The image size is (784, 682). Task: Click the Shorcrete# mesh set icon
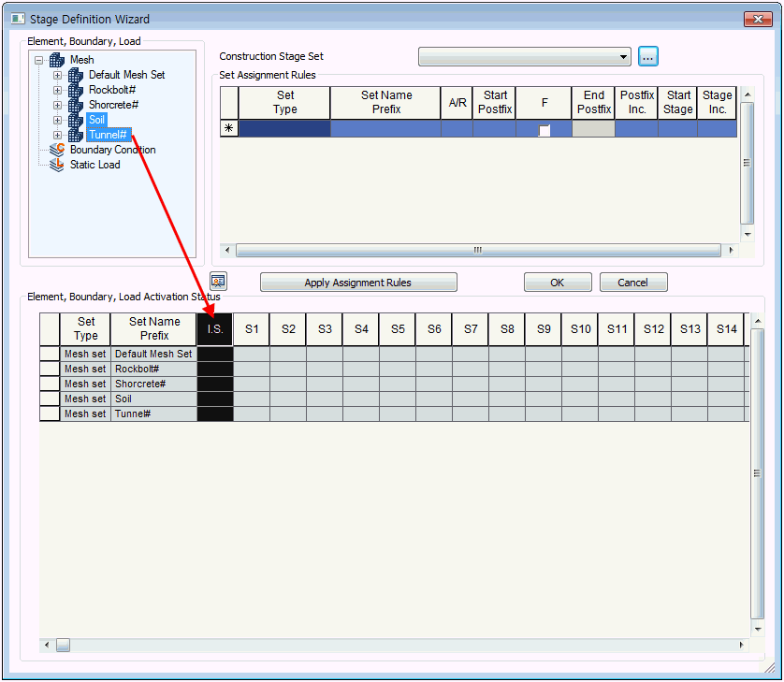coord(76,105)
